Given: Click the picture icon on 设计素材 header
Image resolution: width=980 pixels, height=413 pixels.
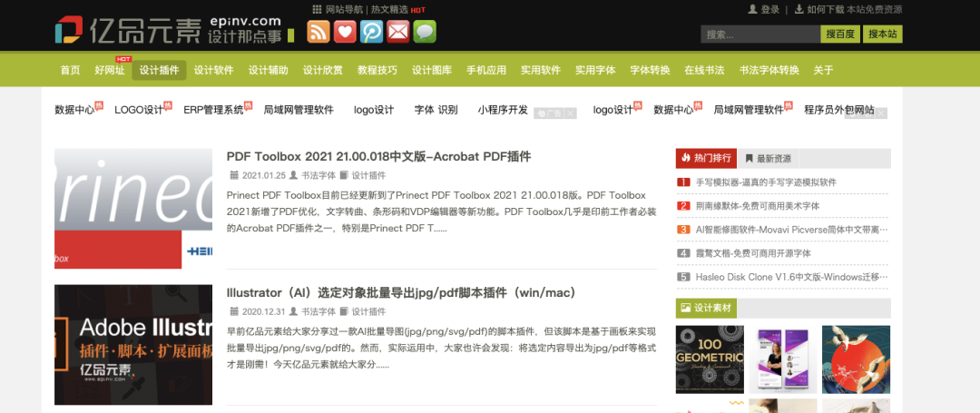Looking at the screenshot, I should (686, 308).
